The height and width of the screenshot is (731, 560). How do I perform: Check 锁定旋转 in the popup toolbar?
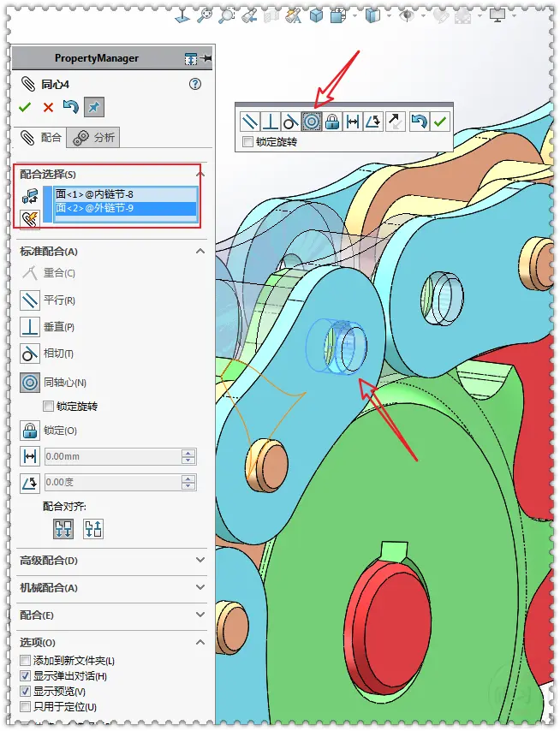pyautogui.click(x=247, y=141)
